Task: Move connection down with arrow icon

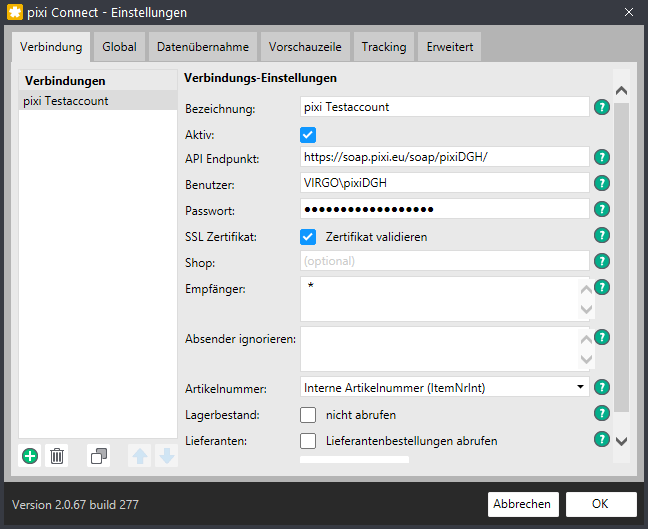Action: point(167,456)
